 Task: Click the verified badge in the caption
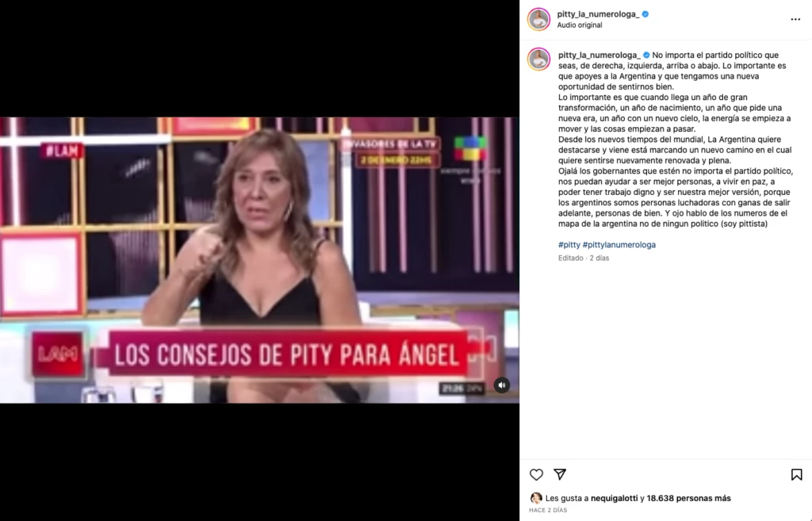[x=646, y=55]
